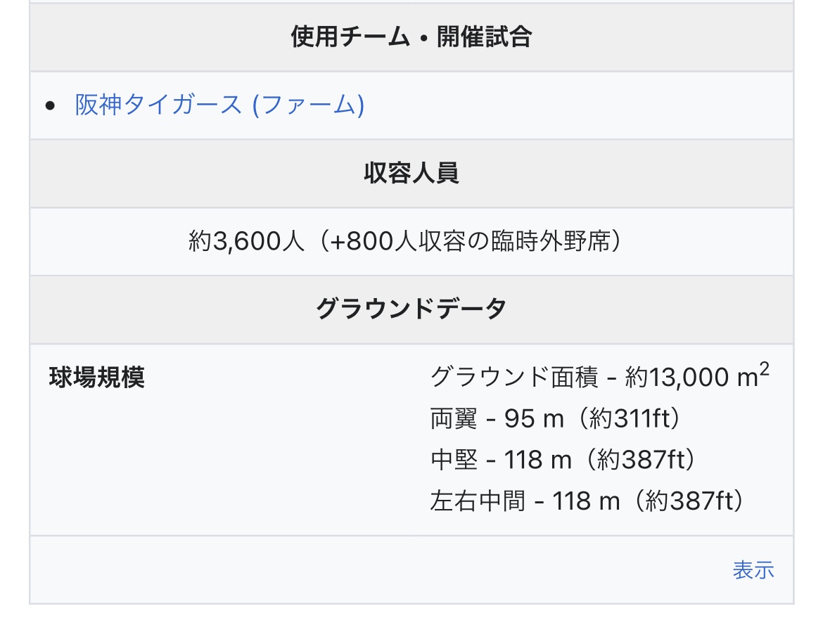
Task: Click the 約3,600人 capacity text
Action: 246,242
